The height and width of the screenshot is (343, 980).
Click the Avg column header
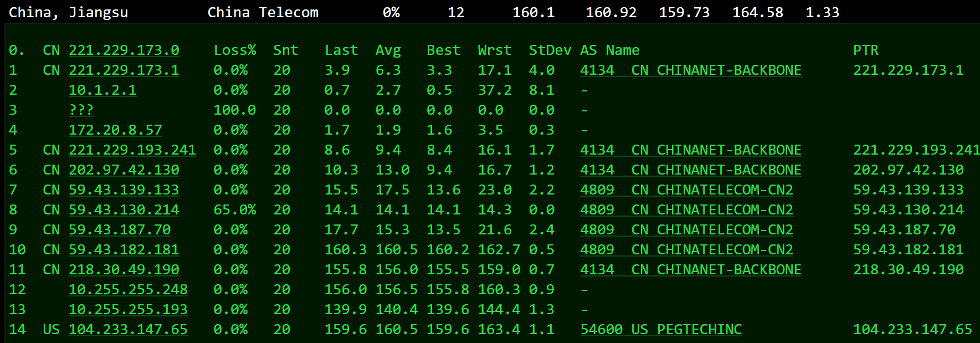tap(388, 50)
